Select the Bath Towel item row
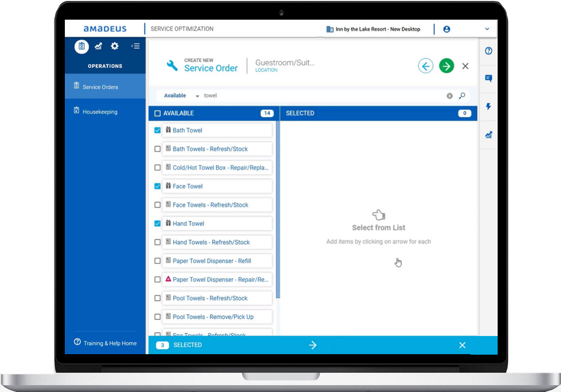Screen dimensions: 561x392 217,130
